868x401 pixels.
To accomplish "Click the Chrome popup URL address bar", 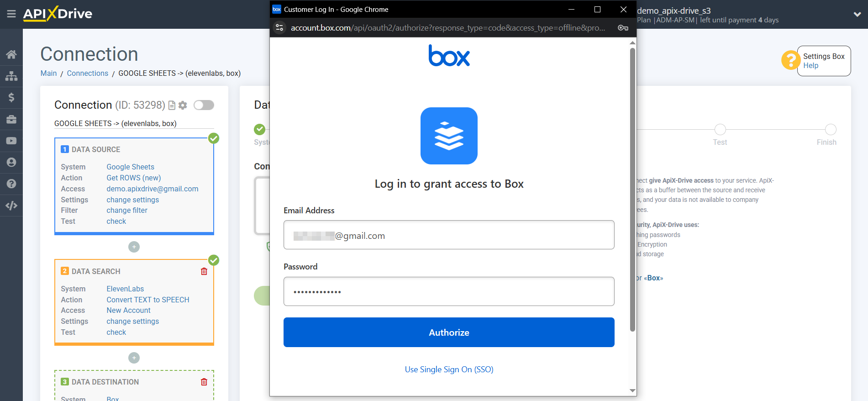I will [x=448, y=28].
